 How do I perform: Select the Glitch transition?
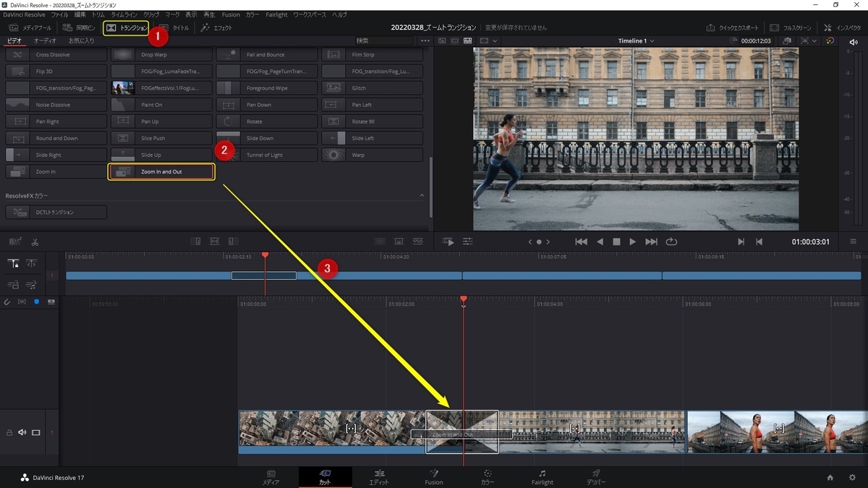pos(373,88)
